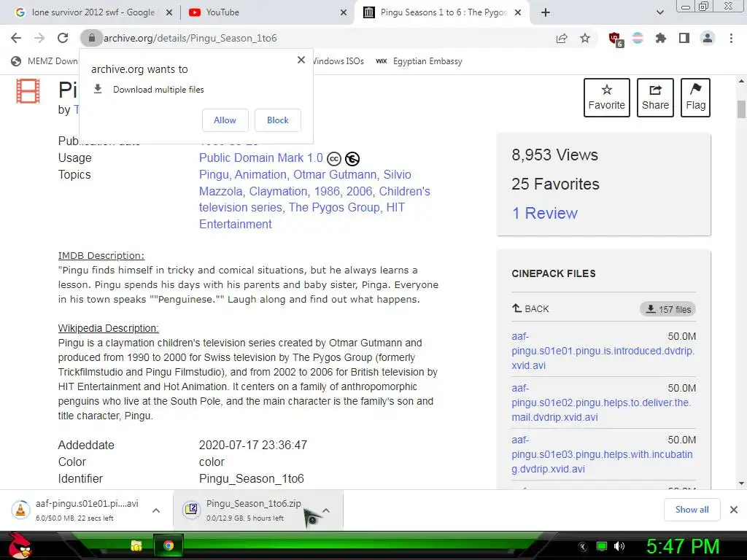Open s01e03 pingu helps with incubating file

coord(602,454)
